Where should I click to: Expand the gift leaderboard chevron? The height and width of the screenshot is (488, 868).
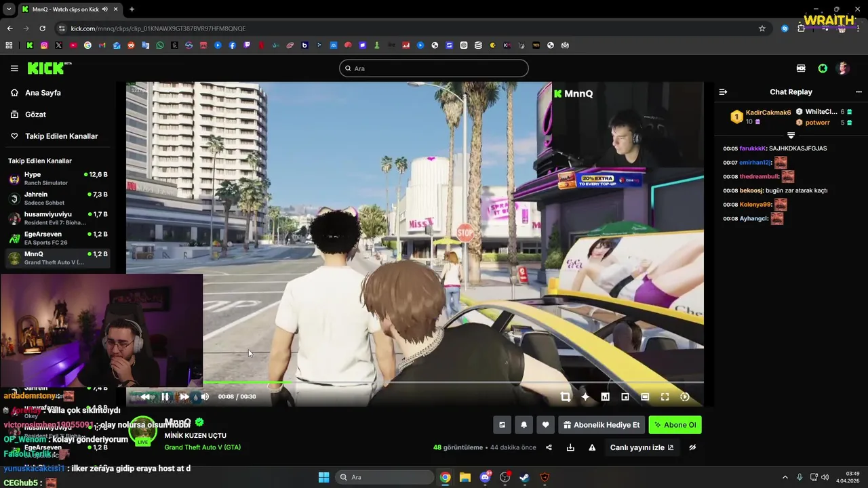[791, 136]
